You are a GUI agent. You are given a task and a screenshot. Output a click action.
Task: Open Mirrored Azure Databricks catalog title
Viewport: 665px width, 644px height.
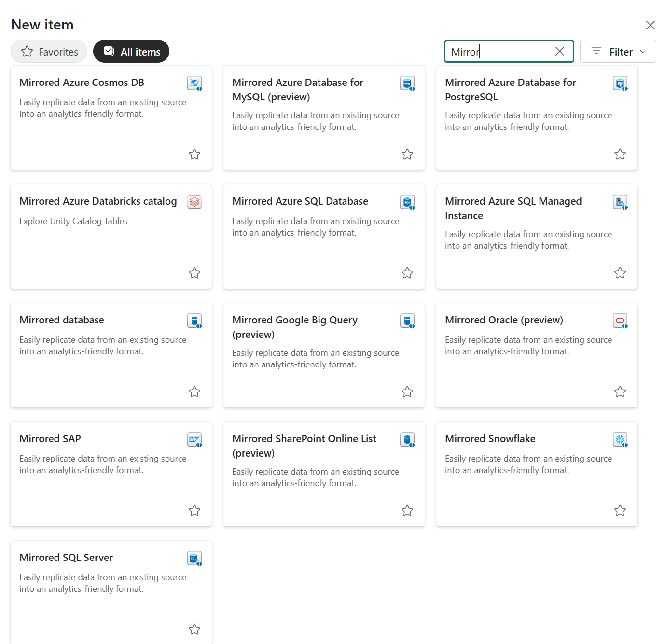click(98, 201)
